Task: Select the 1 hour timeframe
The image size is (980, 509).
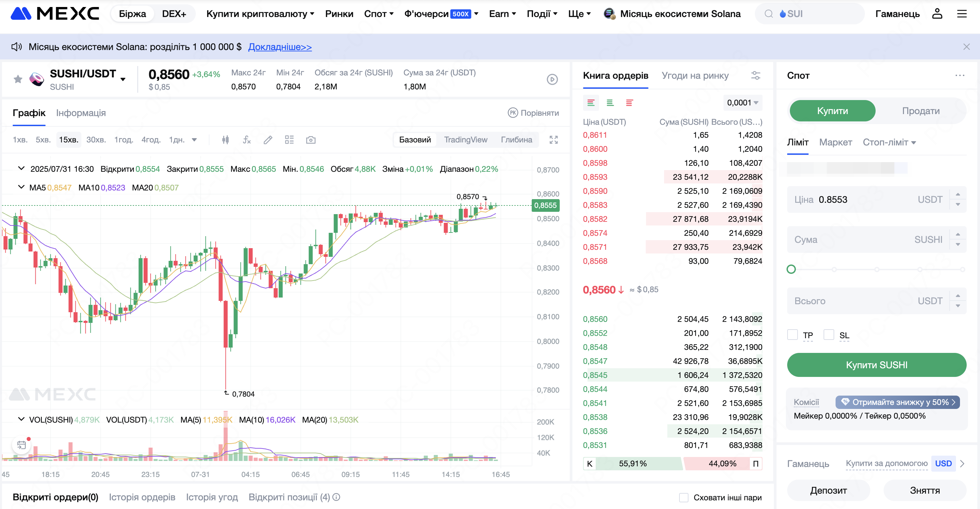Action: pos(124,140)
